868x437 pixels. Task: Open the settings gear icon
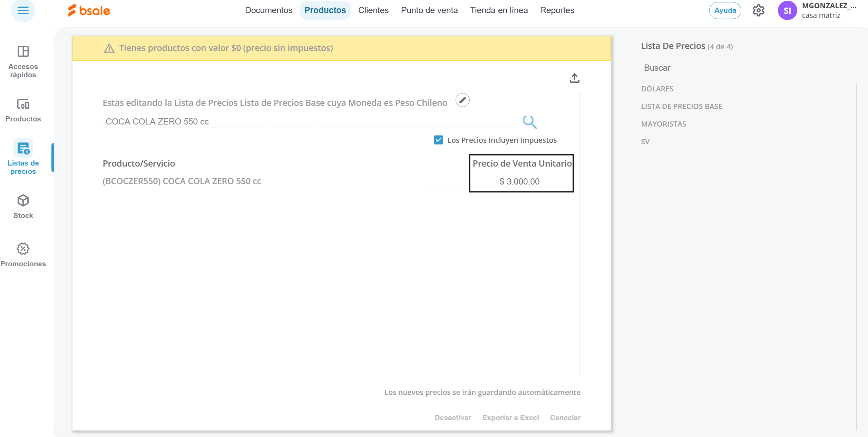pyautogui.click(x=758, y=10)
